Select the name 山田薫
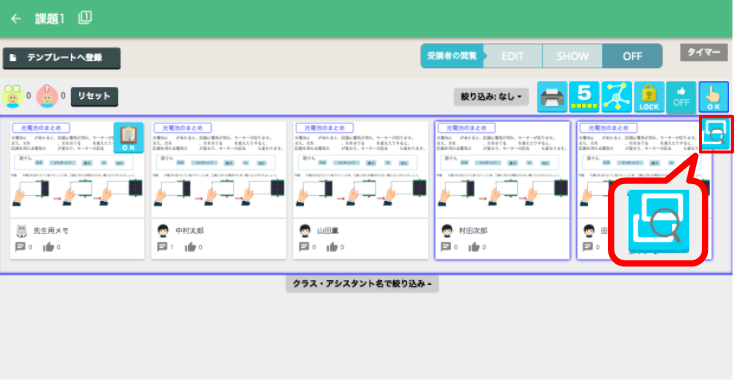Screen dimensions: 737x381 point(328,231)
